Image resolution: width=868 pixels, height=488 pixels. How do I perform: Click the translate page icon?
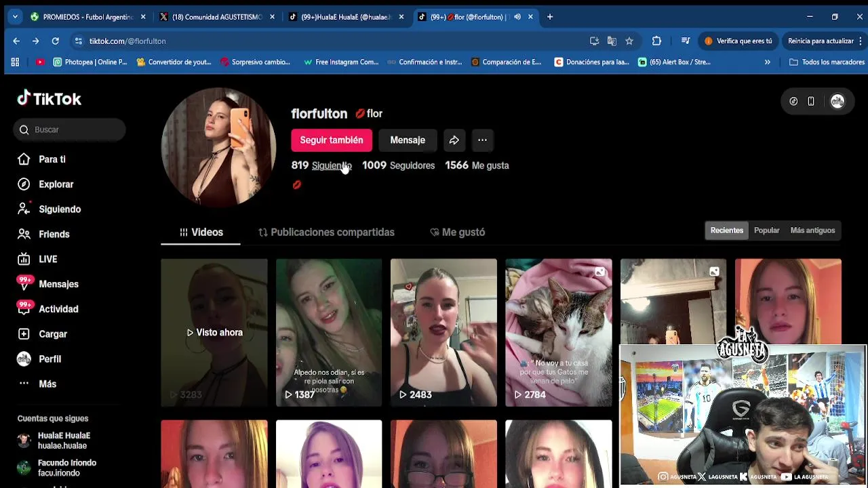(x=612, y=41)
